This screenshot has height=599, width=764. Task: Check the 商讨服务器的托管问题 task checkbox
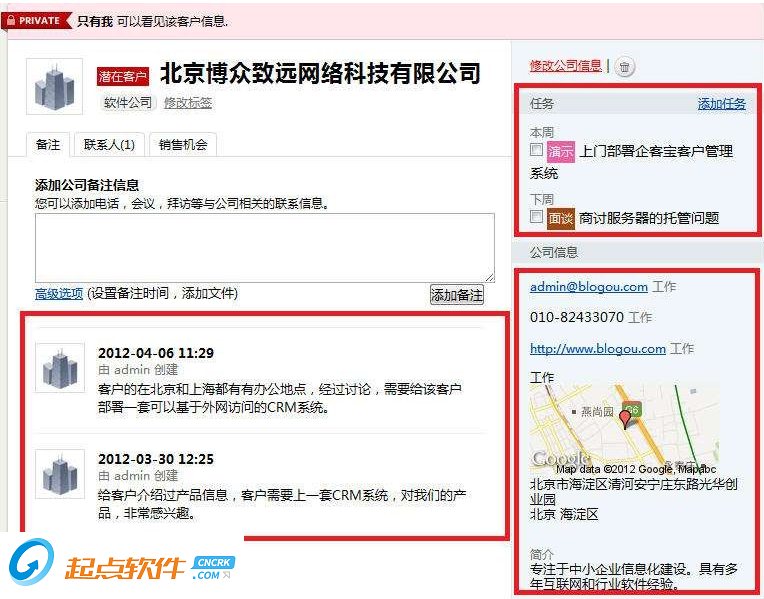tap(536, 216)
